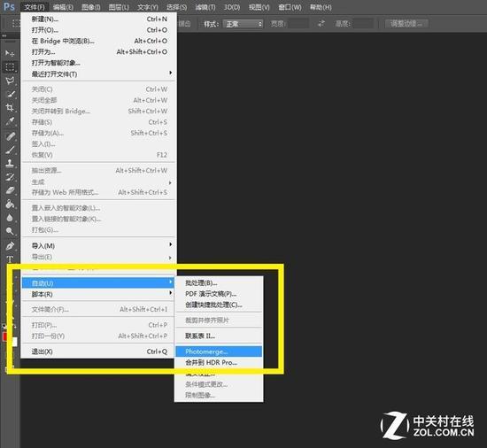Select the Eyedropper tool

coord(10,121)
